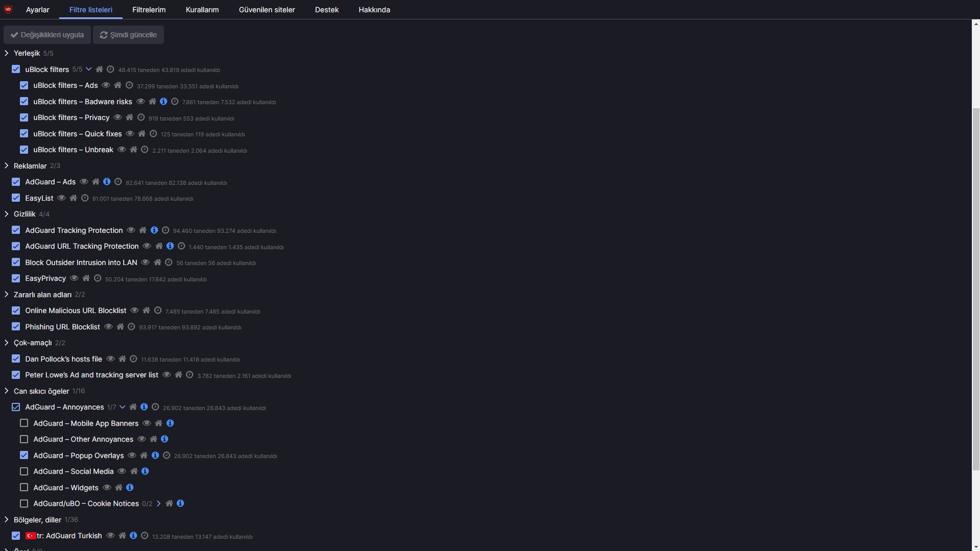
Task: Click info icon for AdGuard – Mobile App Banners
Action: pyautogui.click(x=170, y=423)
